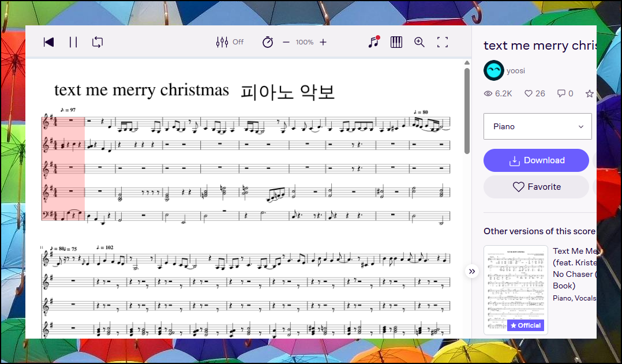Click the 6.2K views eye icon

coord(488,93)
